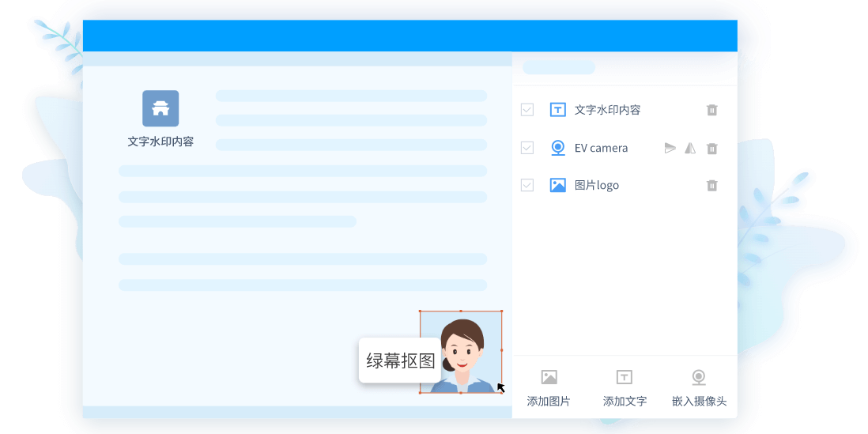Delete the 文字水印内容 watermark item
Viewport: 868px width, 434px height.
click(x=711, y=111)
